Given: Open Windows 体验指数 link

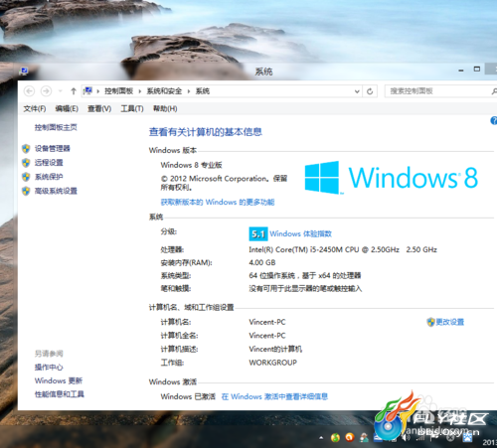Looking at the screenshot, I should (x=300, y=233).
